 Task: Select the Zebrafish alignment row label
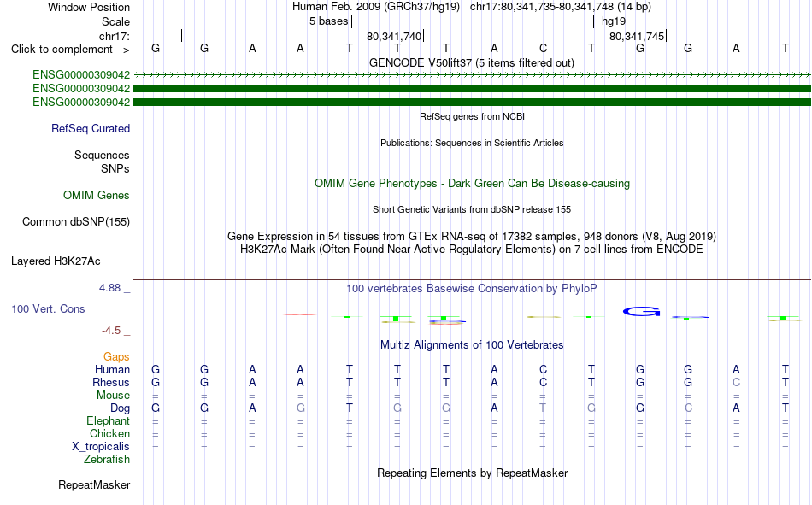pos(107,460)
